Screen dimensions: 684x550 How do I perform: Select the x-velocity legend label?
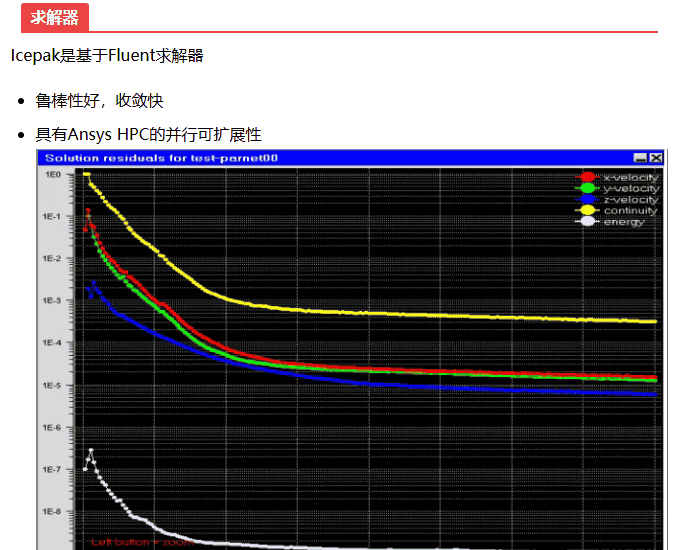pos(631,177)
